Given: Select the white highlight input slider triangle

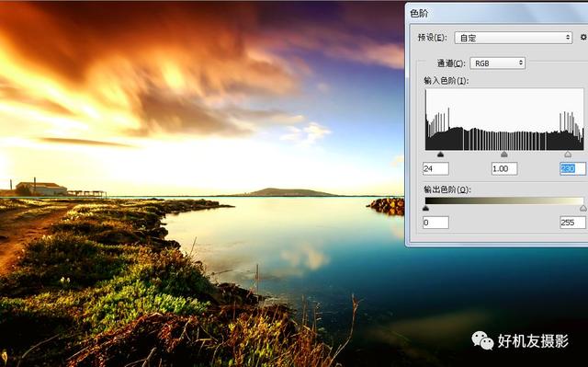Looking at the screenshot, I should [x=568, y=155].
